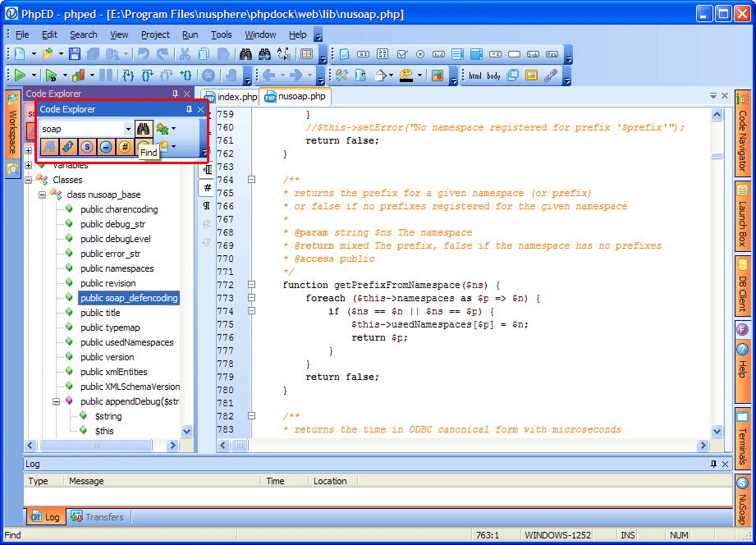Collapse the Classes tree node
Screen dimensions: 756x545
[x=29, y=180]
